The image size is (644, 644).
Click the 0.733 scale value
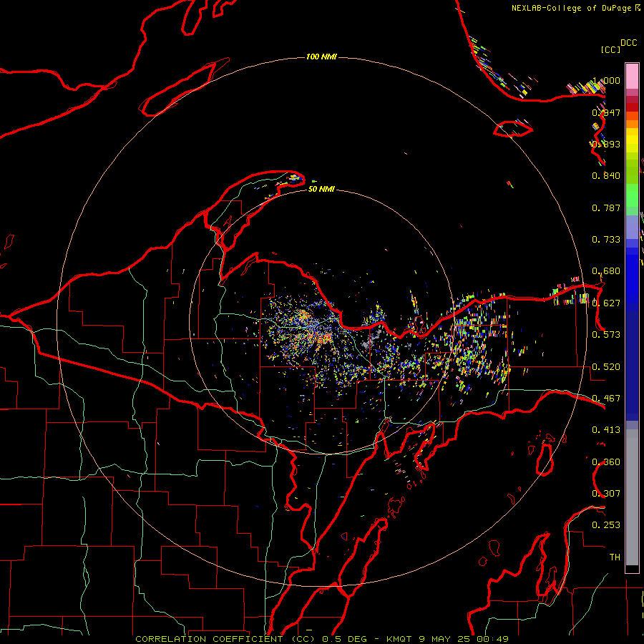606,240
